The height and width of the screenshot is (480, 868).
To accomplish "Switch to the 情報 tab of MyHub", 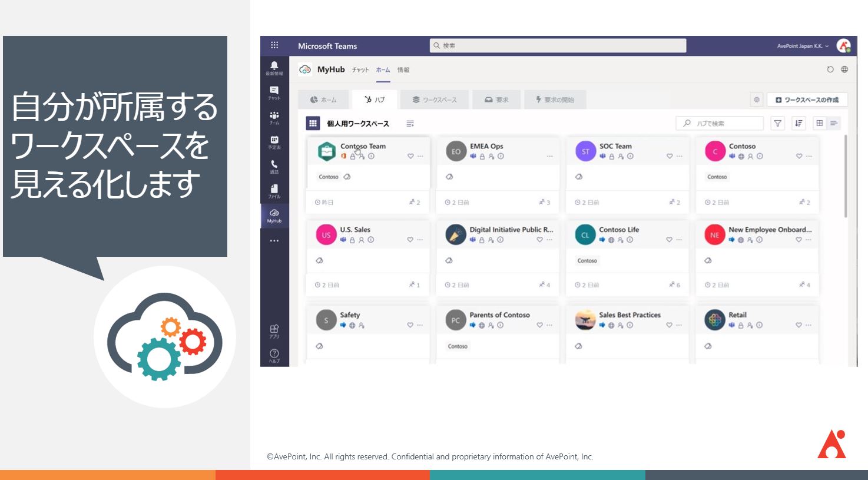I will (x=403, y=69).
